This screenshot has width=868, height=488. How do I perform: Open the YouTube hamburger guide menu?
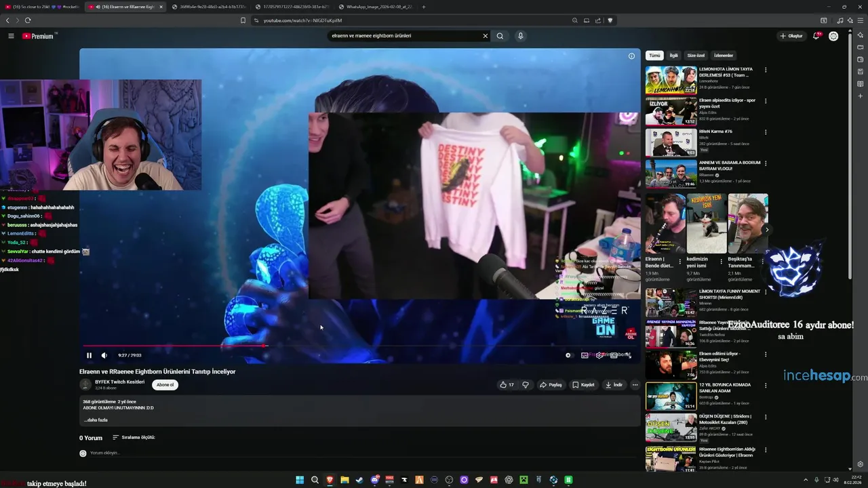point(11,36)
